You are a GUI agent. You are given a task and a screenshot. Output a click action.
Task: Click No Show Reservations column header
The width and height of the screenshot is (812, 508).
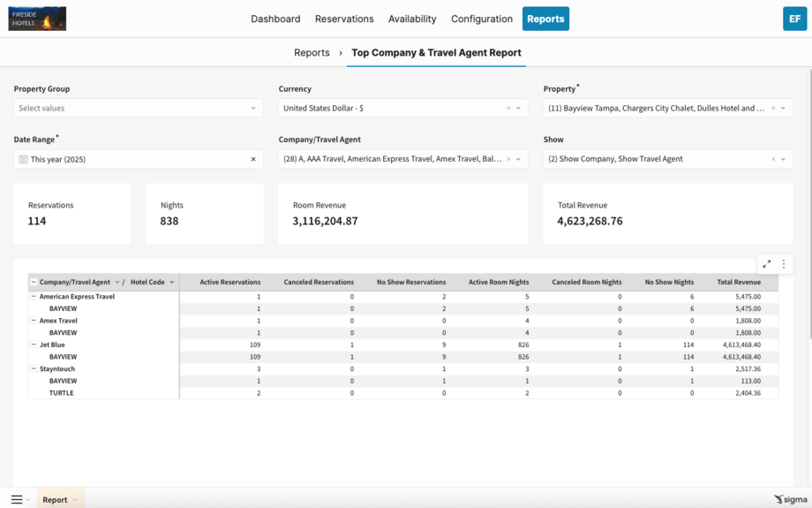(x=411, y=282)
